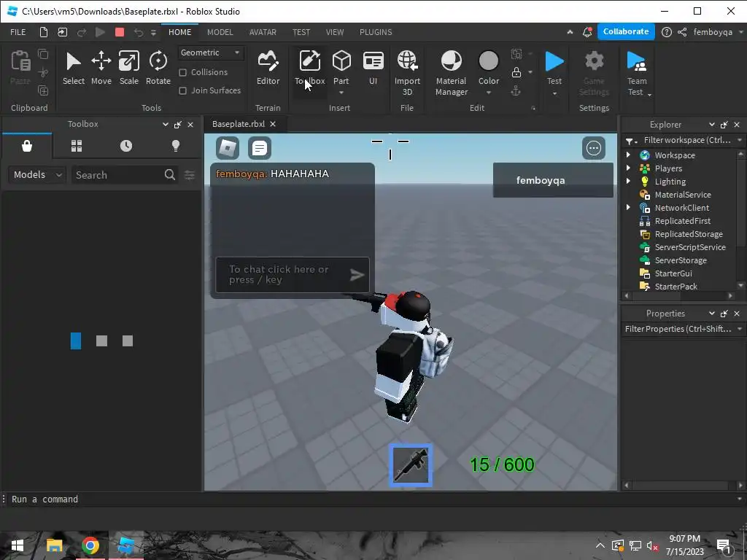Close the Baseplate.rbxl tab

(273, 124)
